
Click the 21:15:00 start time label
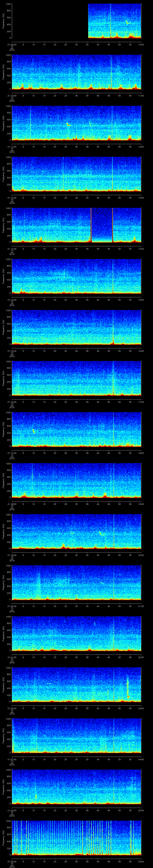[12, 351]
